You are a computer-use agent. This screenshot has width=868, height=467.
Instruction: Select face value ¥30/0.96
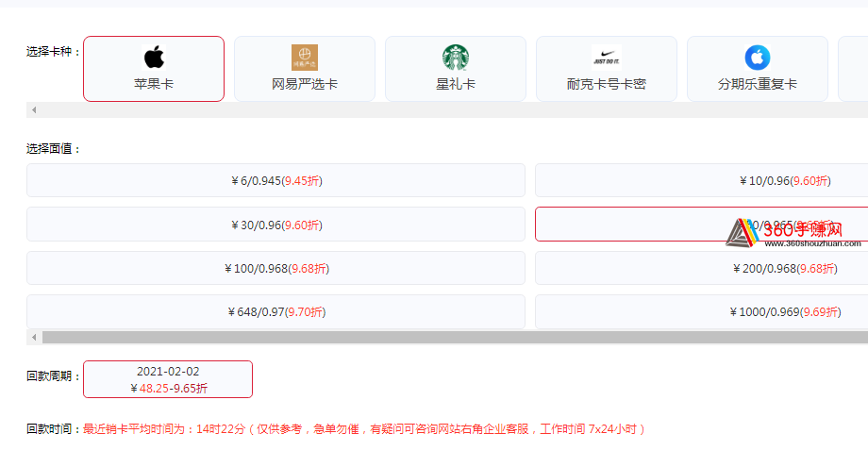[275, 225]
